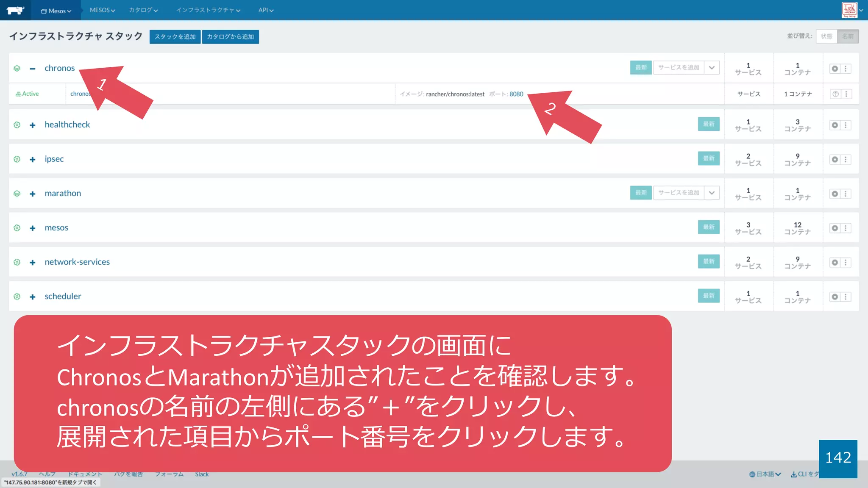Image resolution: width=868 pixels, height=488 pixels.
Task: Open the MESOS menu
Action: [103, 10]
